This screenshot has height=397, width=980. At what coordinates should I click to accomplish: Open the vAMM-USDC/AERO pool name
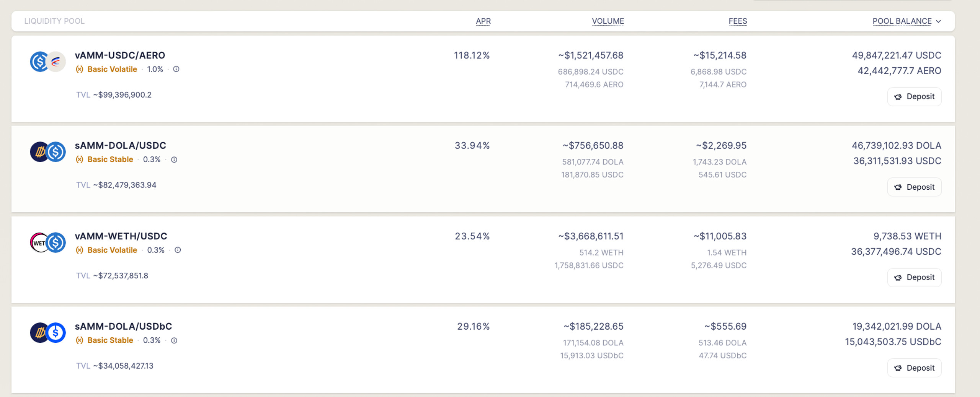pos(120,55)
